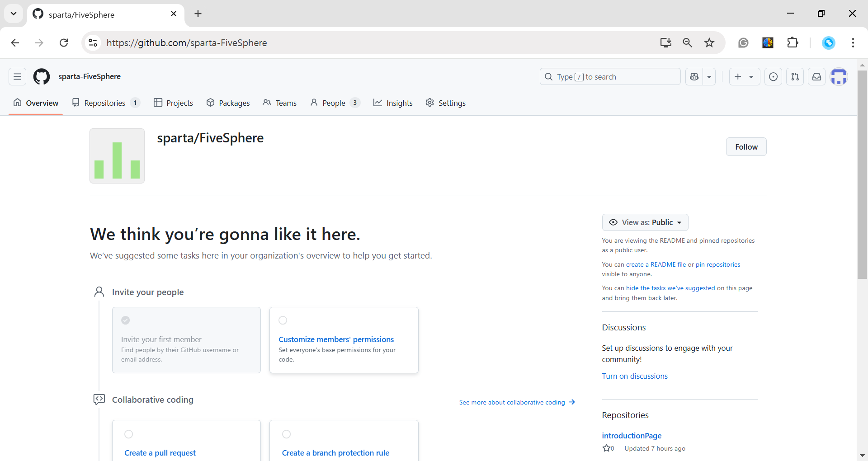Image resolution: width=868 pixels, height=461 pixels.
Task: Click the Grammarly extension icon
Action: tap(743, 43)
